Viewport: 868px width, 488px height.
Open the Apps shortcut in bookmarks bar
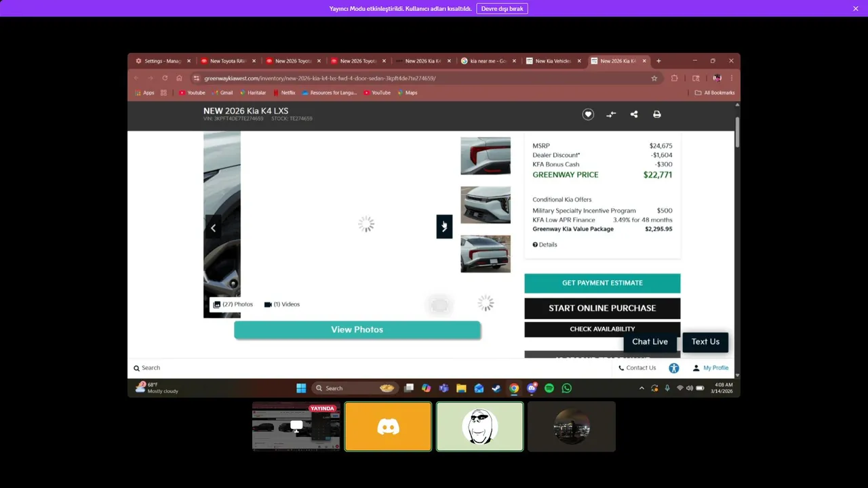144,93
